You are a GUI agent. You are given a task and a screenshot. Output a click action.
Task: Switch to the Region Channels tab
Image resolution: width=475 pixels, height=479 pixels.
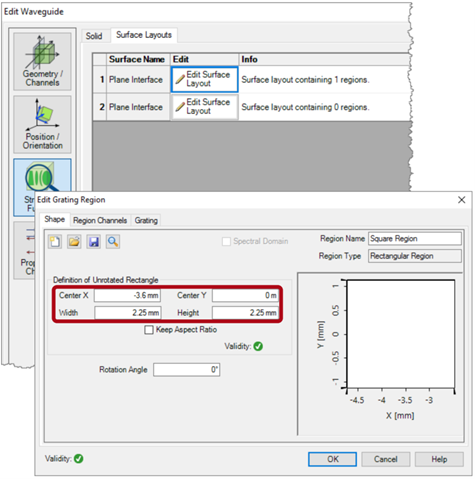[100, 220]
